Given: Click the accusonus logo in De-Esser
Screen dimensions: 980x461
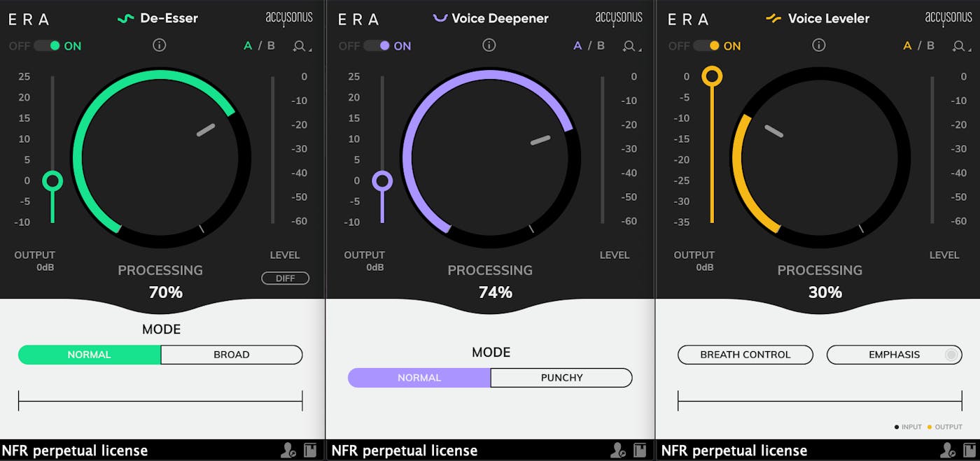Looking at the screenshot, I should coord(289,19).
